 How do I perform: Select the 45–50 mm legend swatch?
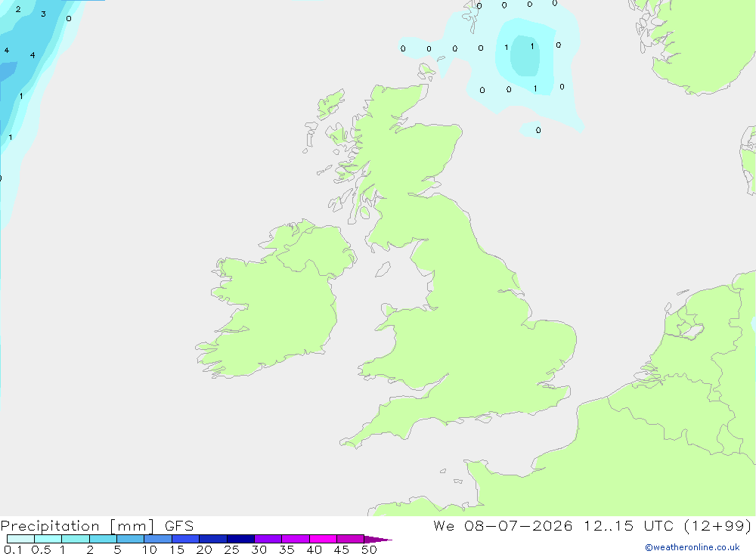tap(351, 539)
